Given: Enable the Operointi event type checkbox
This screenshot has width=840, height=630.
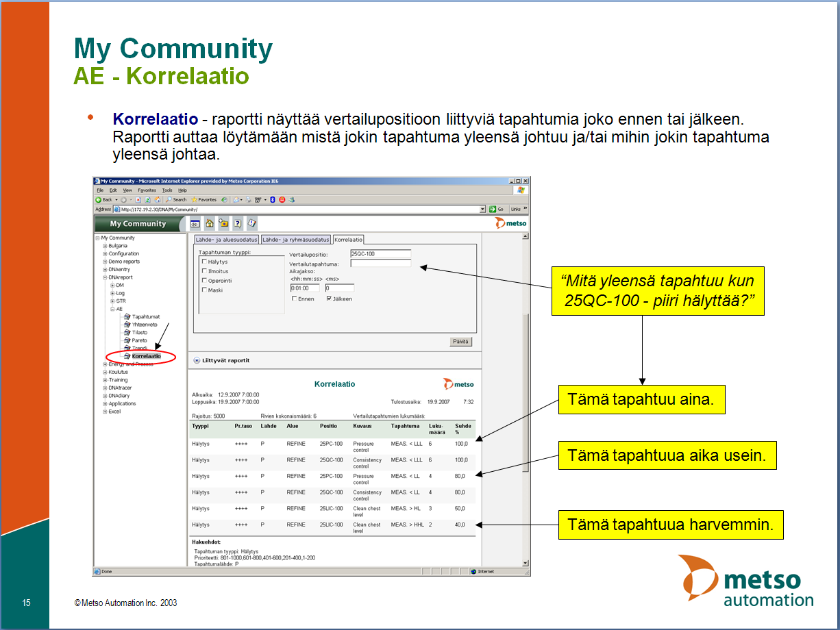Looking at the screenshot, I should [204, 280].
